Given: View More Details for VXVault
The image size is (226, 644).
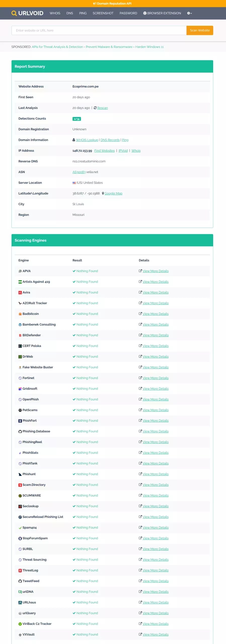Looking at the screenshot, I should click(x=156, y=635).
